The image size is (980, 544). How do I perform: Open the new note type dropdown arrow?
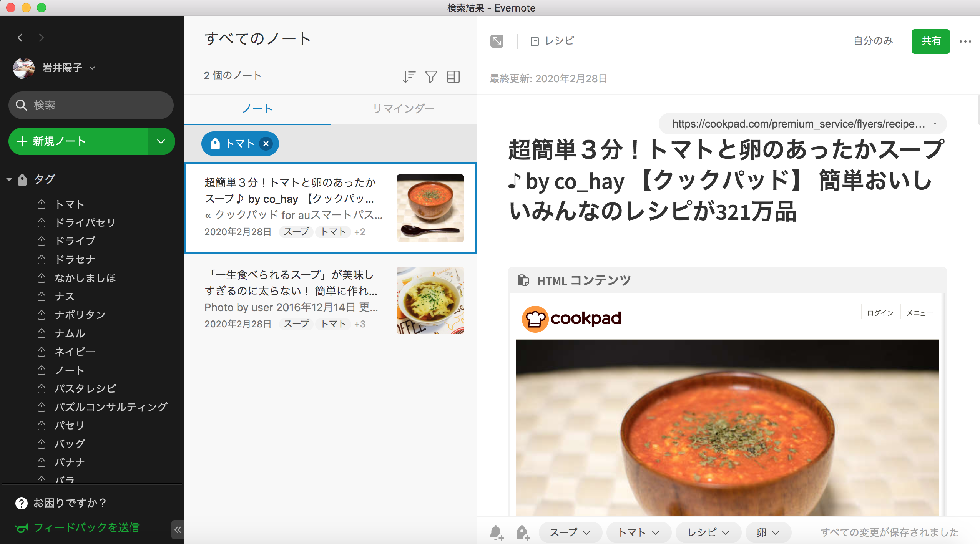tap(161, 141)
